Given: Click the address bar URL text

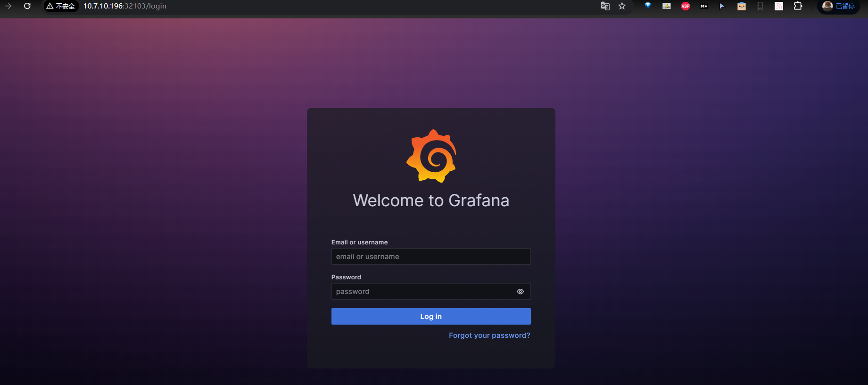Looking at the screenshot, I should click(125, 6).
